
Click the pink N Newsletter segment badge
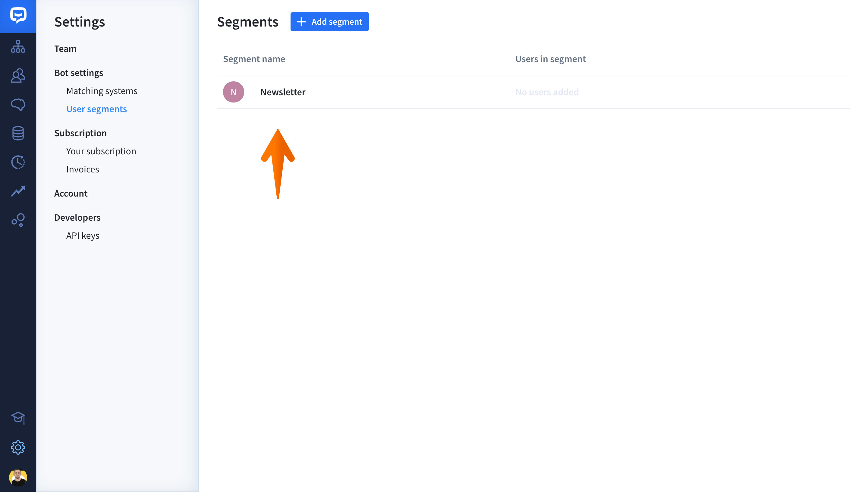(233, 92)
